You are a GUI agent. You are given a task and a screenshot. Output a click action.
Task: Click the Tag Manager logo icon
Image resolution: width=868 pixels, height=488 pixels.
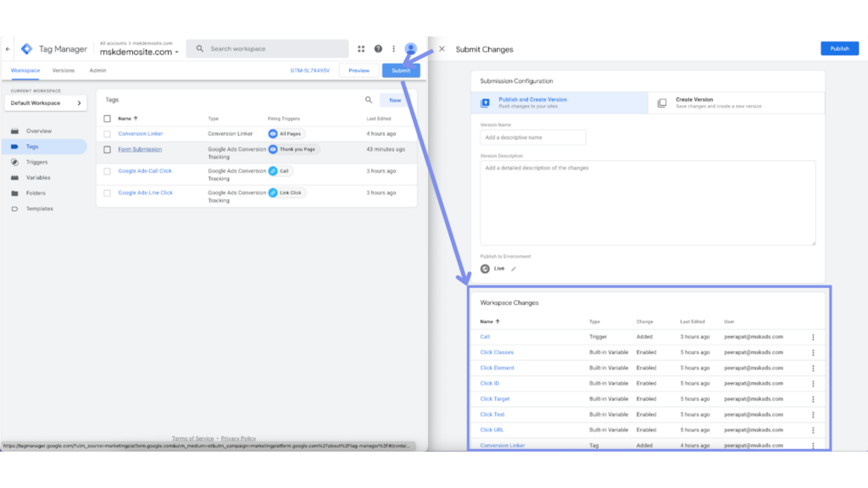pyautogui.click(x=26, y=48)
